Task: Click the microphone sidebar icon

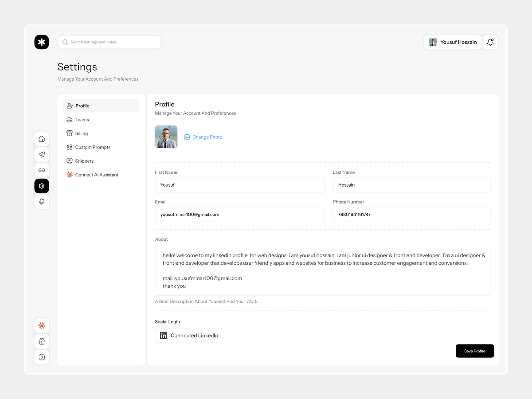Action: click(x=42, y=202)
